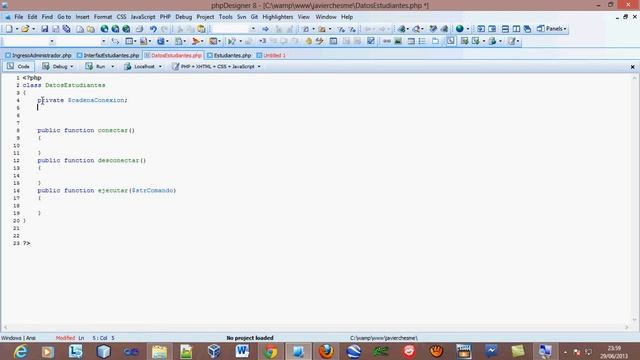This screenshot has width=640, height=360.
Task: Open the Project menu
Action: click(205, 17)
